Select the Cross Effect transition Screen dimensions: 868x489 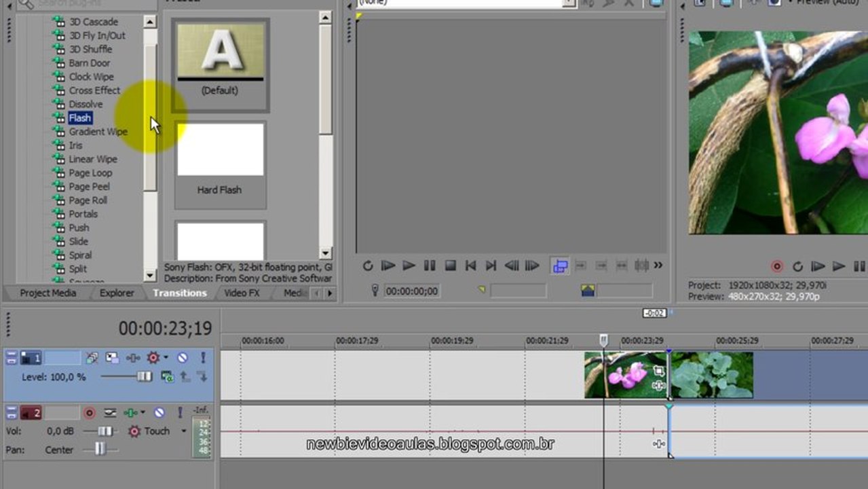point(94,90)
